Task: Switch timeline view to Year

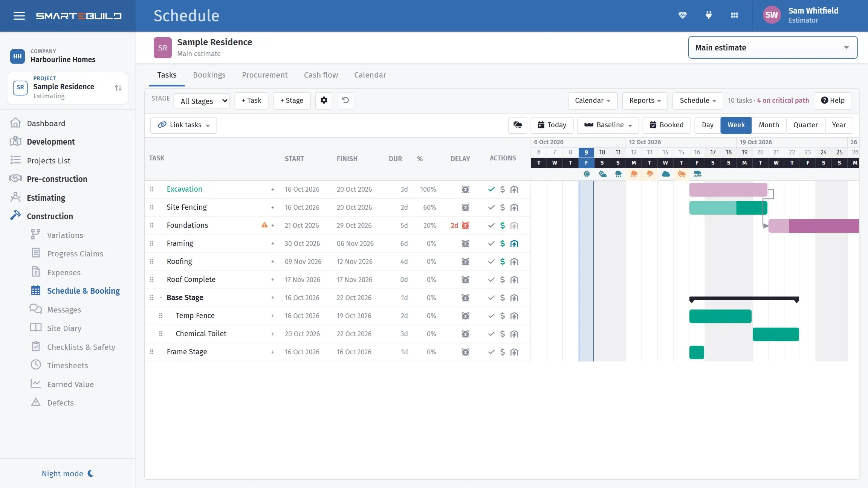Action: (839, 125)
